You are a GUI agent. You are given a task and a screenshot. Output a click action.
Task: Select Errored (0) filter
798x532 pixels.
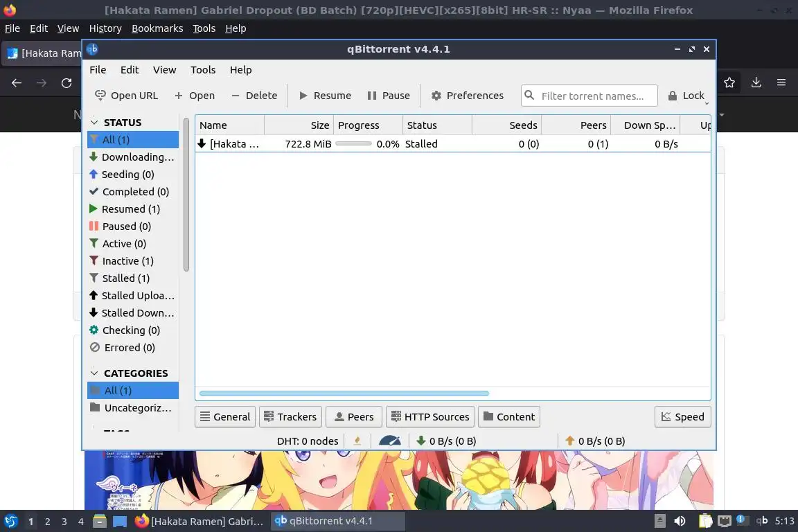133,347
